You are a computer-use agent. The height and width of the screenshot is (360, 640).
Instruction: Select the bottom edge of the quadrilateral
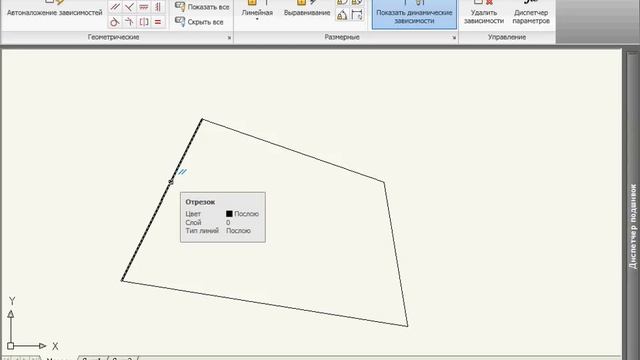click(264, 303)
